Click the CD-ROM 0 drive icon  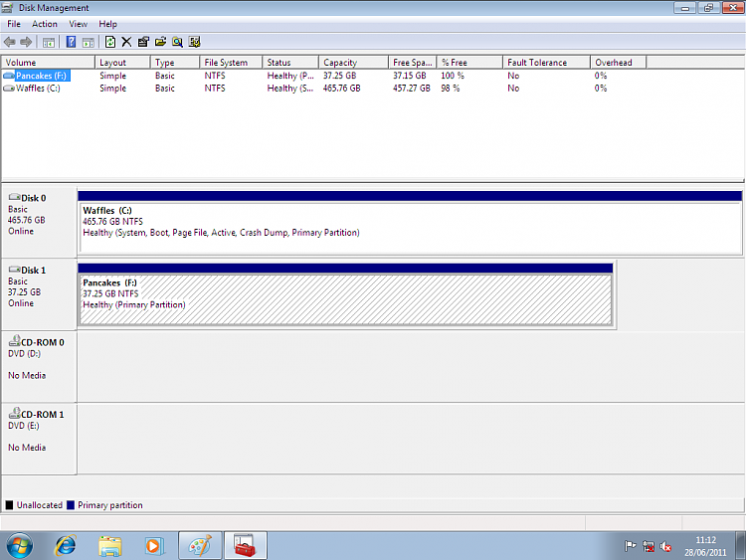point(15,340)
